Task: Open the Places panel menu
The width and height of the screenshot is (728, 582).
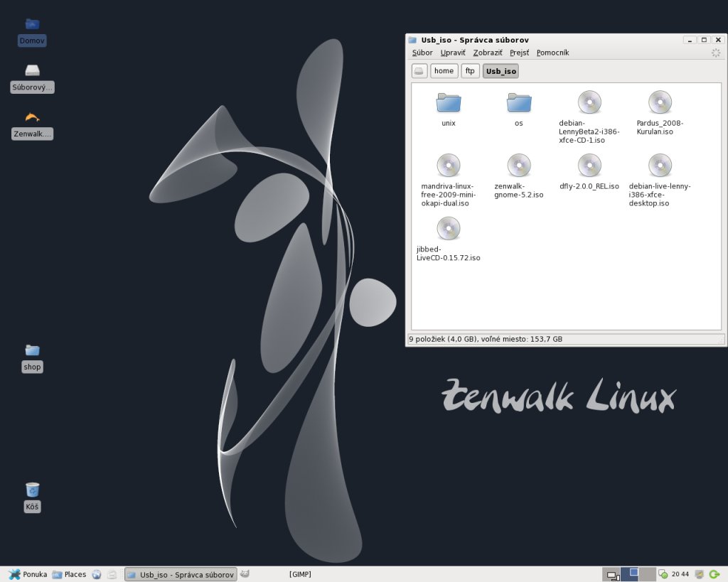Action: coord(69,575)
